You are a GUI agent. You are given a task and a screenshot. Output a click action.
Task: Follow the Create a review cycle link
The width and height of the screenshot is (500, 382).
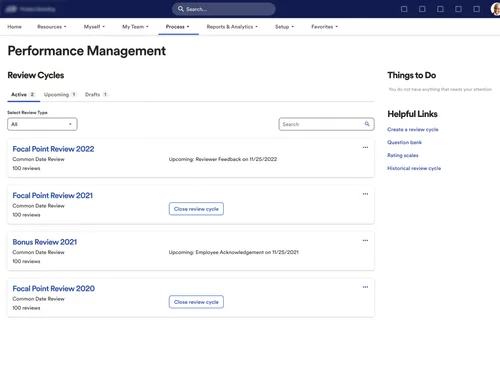coord(413,129)
